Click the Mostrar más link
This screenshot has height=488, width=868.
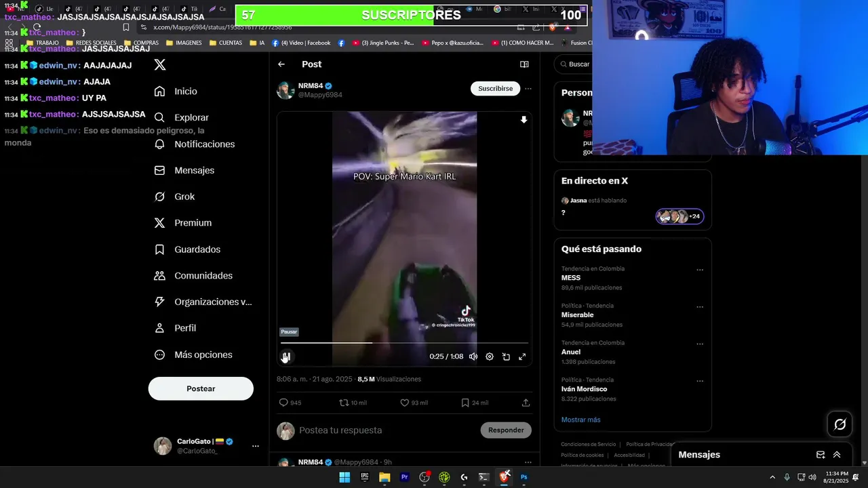click(580, 420)
